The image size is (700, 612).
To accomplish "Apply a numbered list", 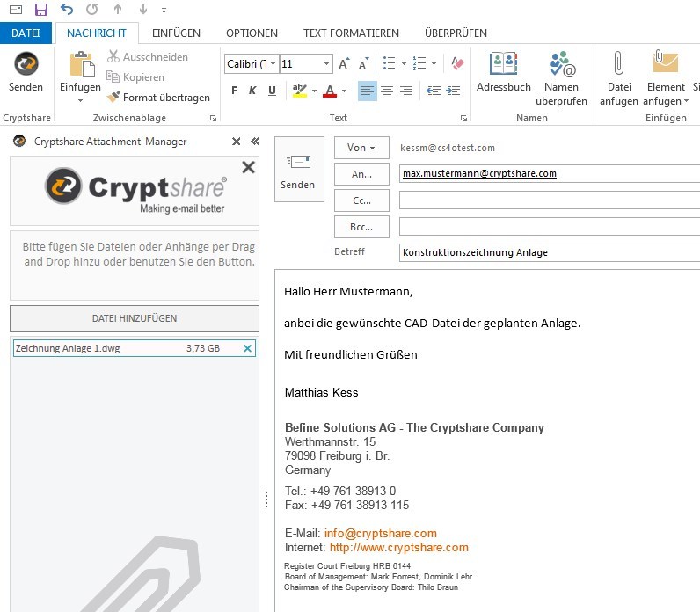I will pyautogui.click(x=419, y=64).
